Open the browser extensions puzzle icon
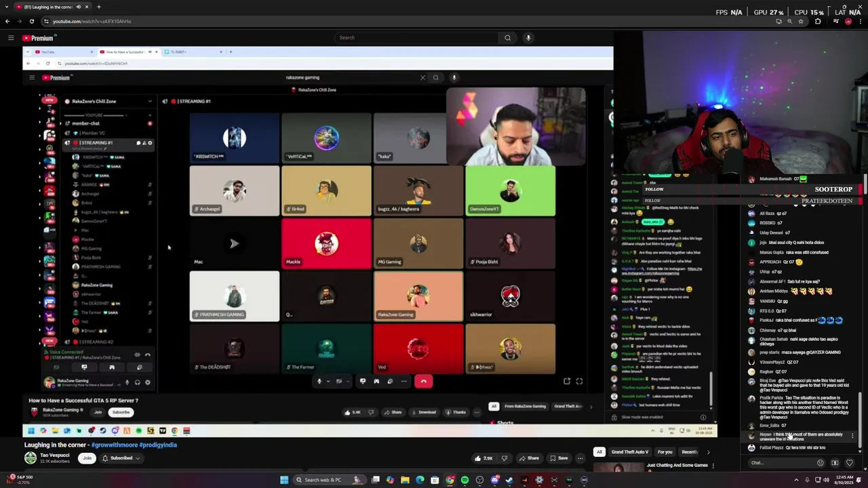Screen dimensions: 868x488 pyautogui.click(x=818, y=21)
